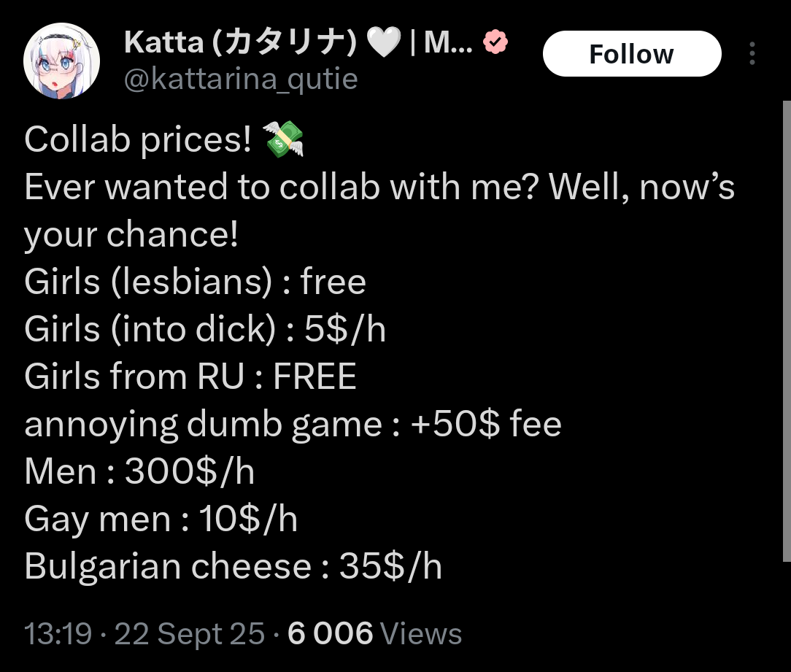791x672 pixels.
Task: Click the "Collab prices!" heading text
Action: (137, 140)
